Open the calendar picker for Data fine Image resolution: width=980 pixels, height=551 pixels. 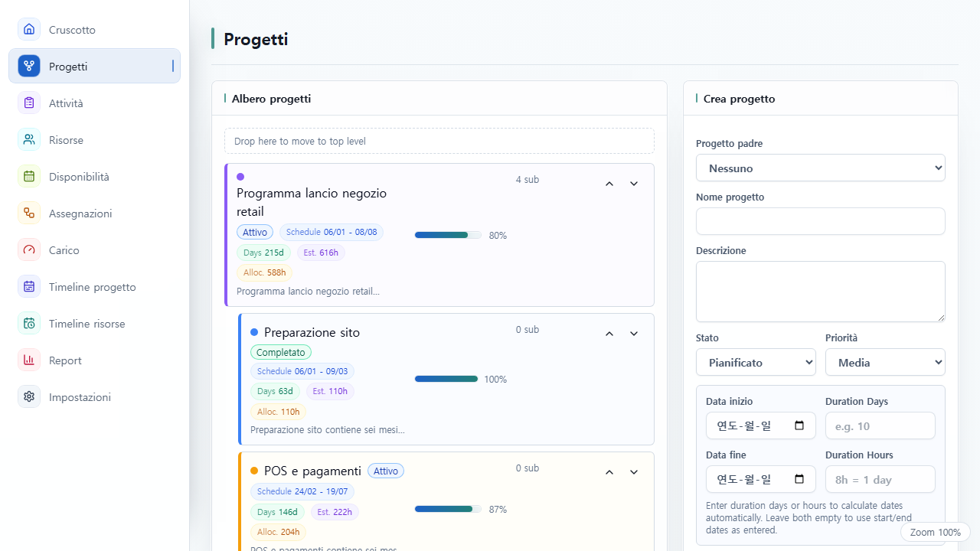[799, 479]
